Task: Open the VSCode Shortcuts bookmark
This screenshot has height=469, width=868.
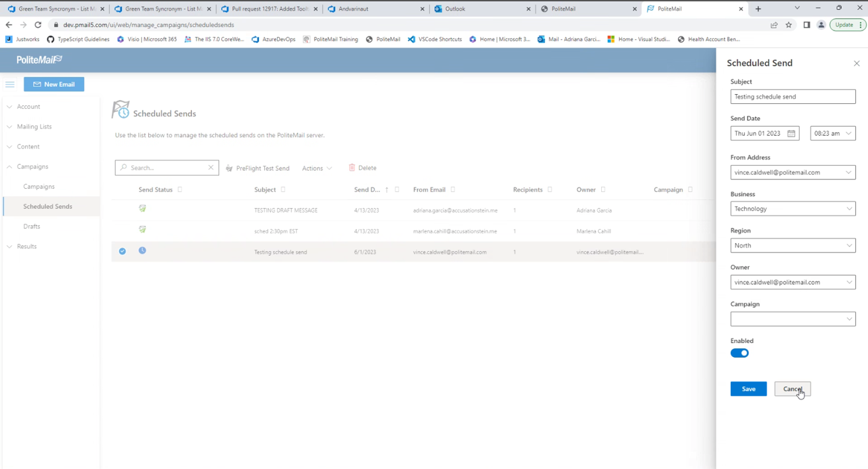Action: click(x=434, y=39)
